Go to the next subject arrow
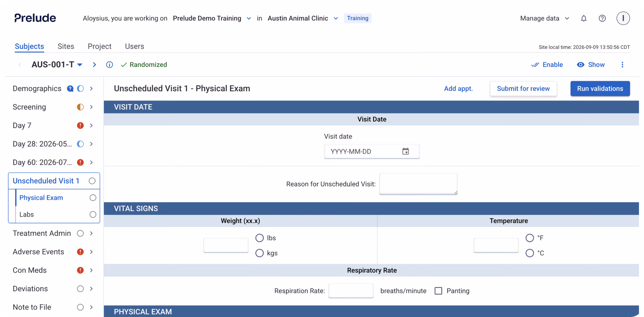This screenshot has width=644, height=317. tap(94, 65)
